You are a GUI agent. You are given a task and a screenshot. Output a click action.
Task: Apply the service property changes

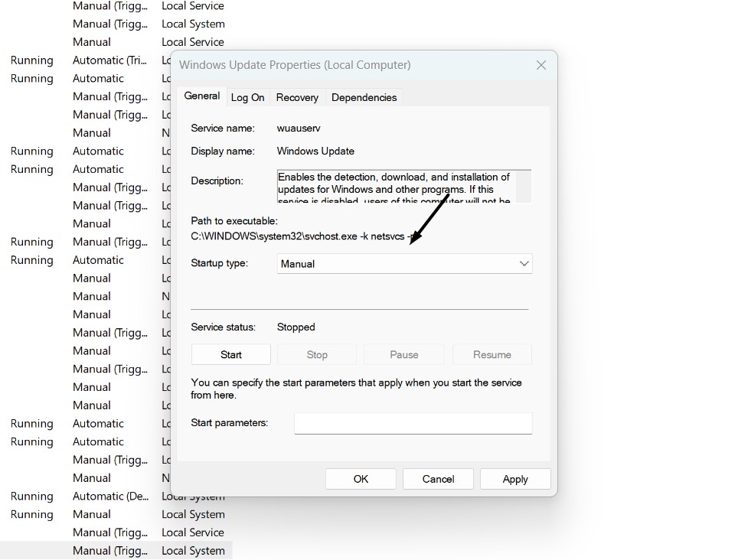coord(515,479)
